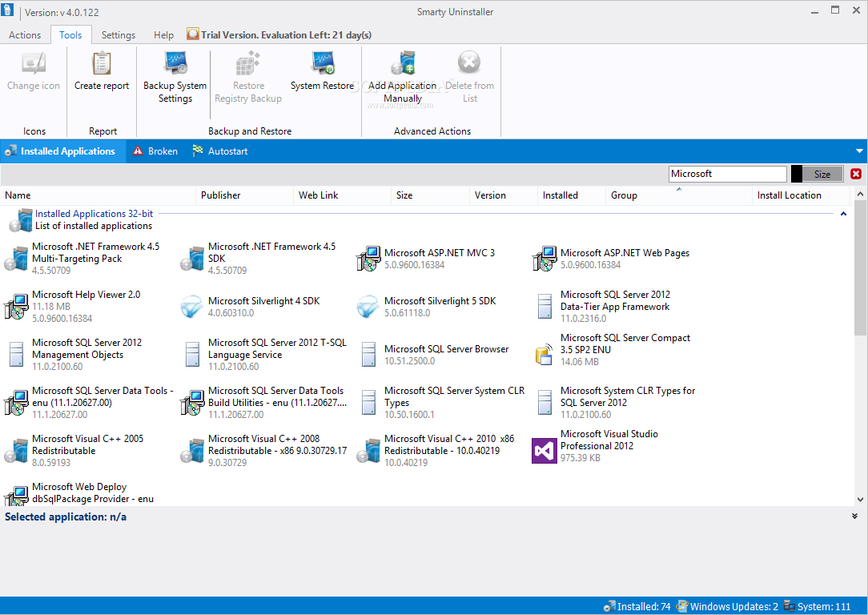Sort by the Group column header
Screen dimensions: 868x615
point(679,195)
